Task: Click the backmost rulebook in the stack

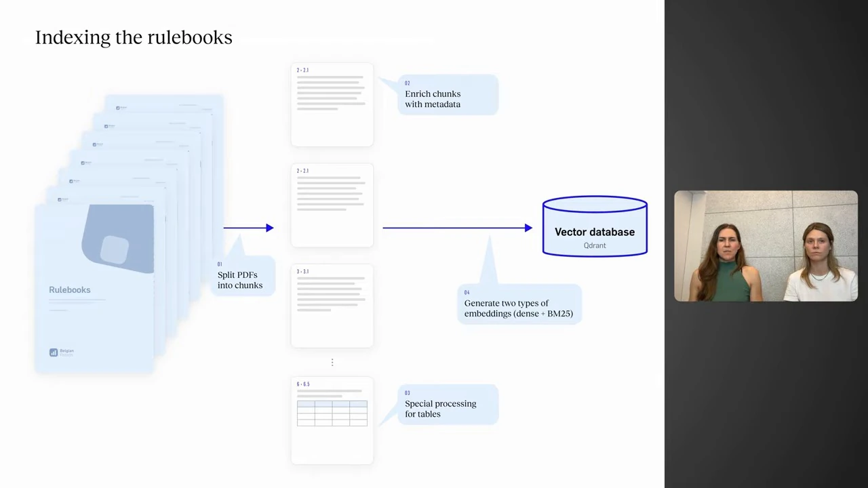Action: [164, 102]
